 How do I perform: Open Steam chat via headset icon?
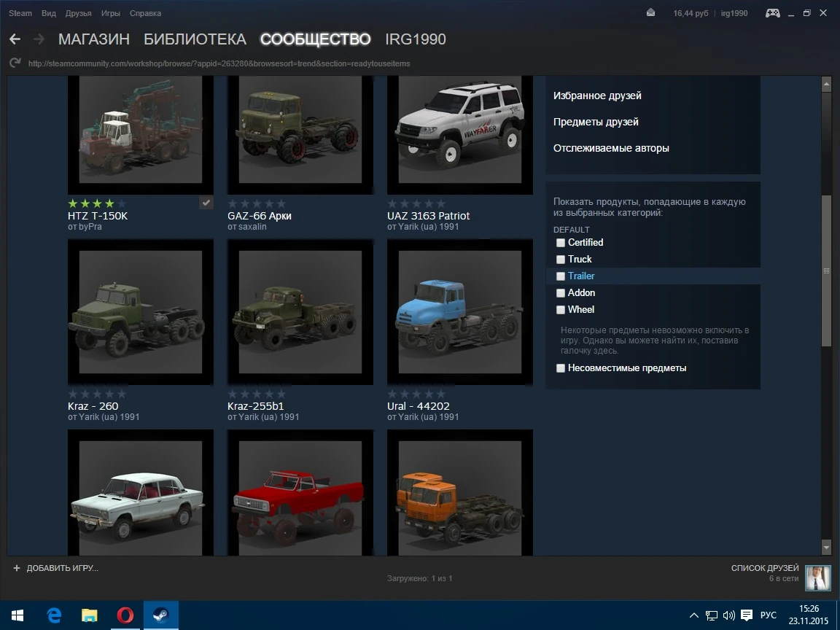[x=771, y=12]
